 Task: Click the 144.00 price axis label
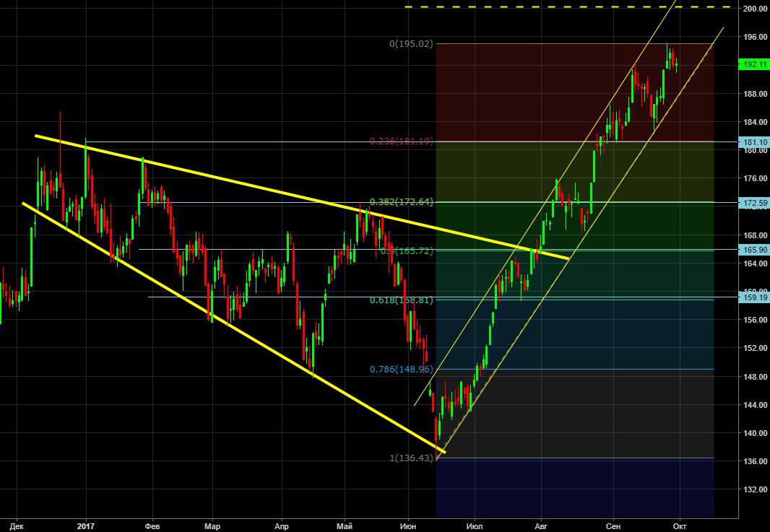coord(756,405)
